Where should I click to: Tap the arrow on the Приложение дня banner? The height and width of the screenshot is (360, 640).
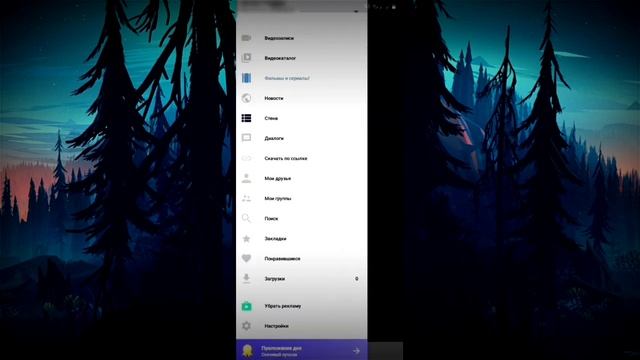(x=356, y=351)
